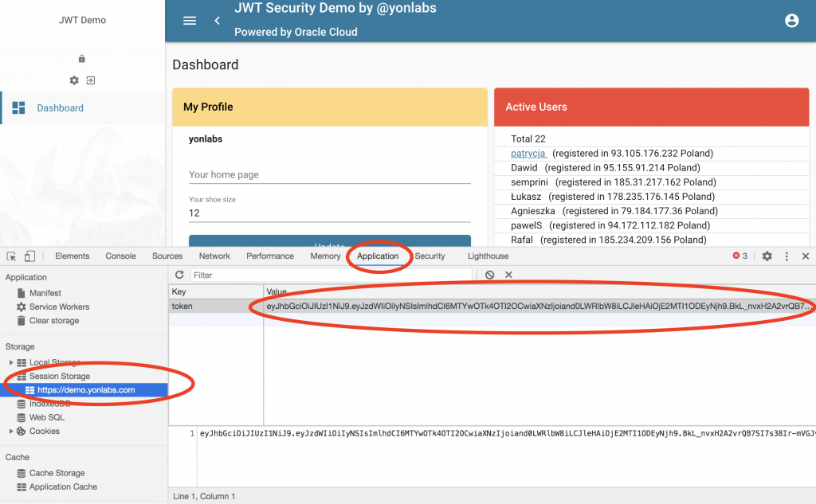Click the Your home page field
This screenshot has width=816, height=504.
pyautogui.click(x=330, y=174)
